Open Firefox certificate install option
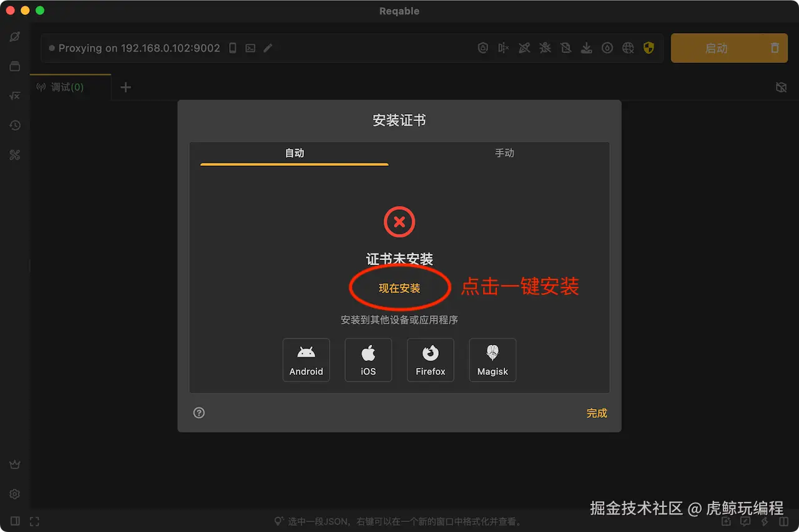 (x=430, y=360)
